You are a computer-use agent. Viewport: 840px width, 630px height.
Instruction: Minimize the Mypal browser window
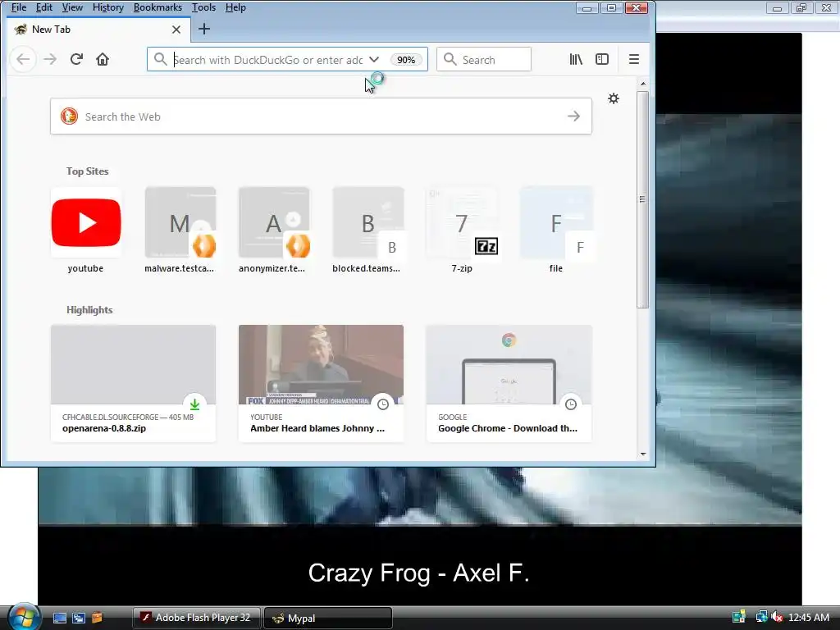point(587,8)
